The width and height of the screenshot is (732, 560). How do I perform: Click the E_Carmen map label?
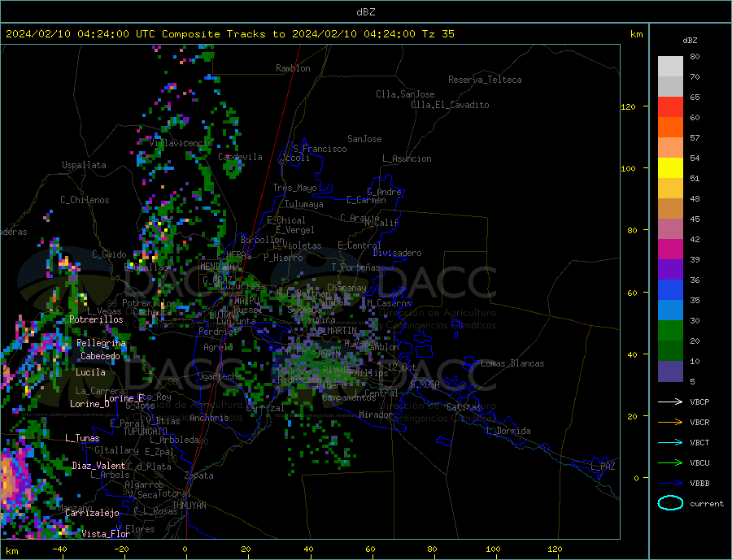(367, 200)
